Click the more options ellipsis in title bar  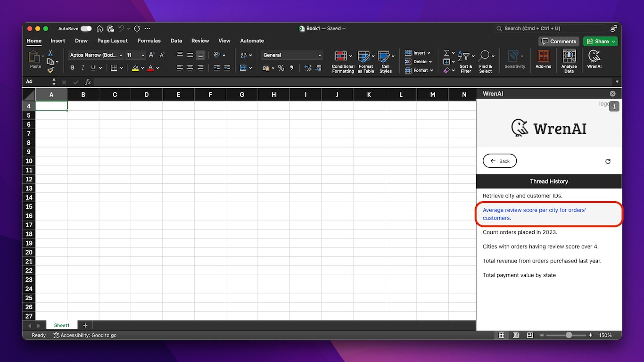click(148, 29)
